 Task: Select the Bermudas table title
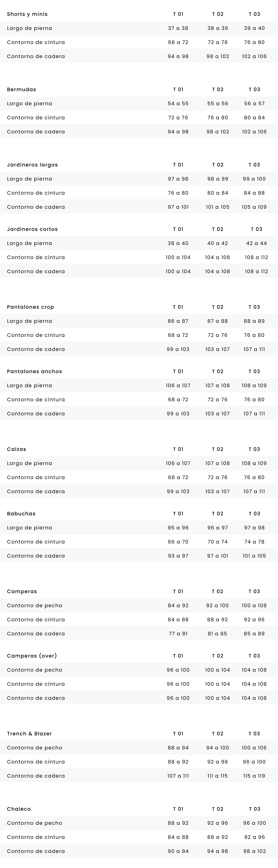(x=22, y=90)
